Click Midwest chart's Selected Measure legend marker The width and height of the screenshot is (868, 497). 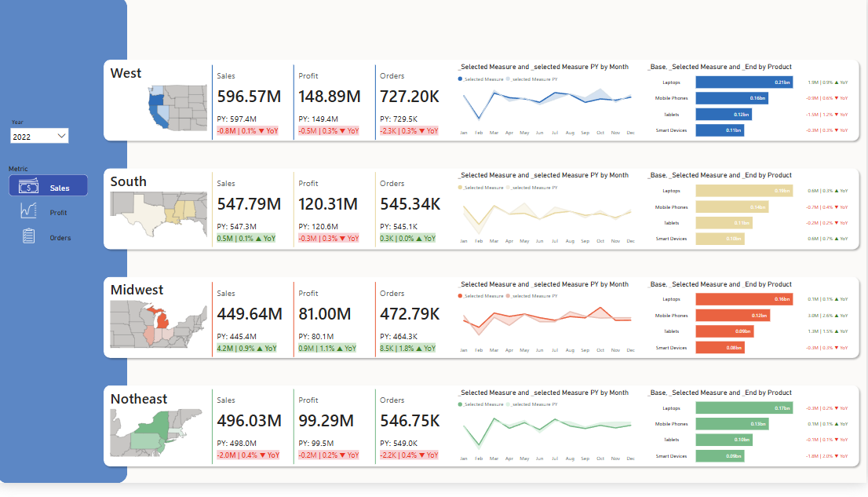[459, 296]
